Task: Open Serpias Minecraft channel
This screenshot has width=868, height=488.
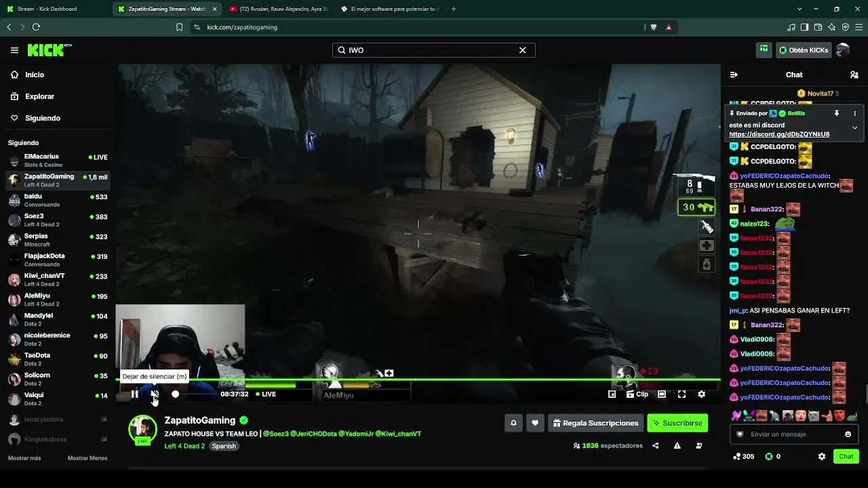Action: tap(57, 240)
